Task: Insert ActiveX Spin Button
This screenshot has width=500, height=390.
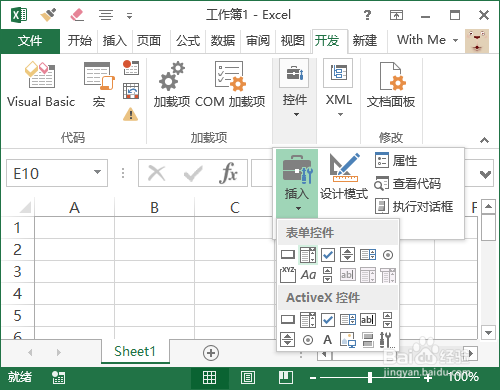Action: [x=288, y=340]
